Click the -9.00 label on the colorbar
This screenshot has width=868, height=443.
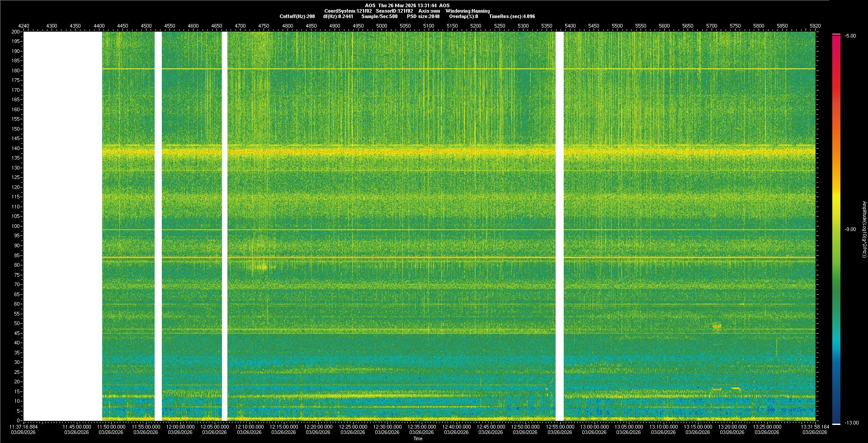tap(850, 230)
